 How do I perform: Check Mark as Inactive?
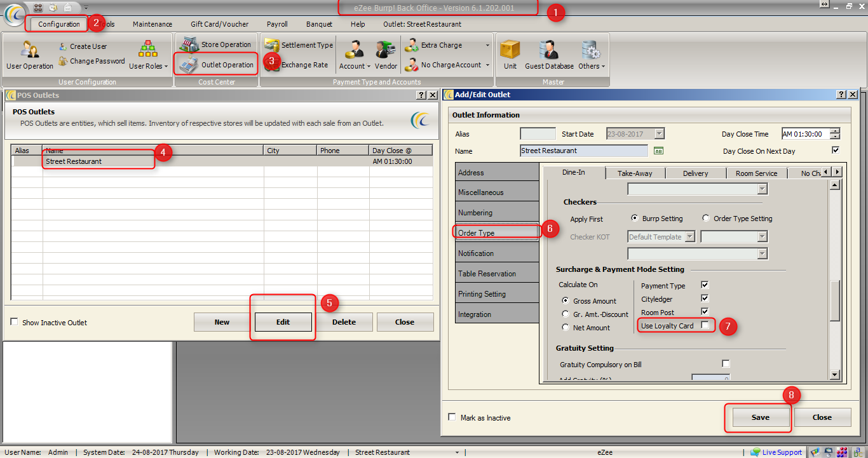click(452, 417)
